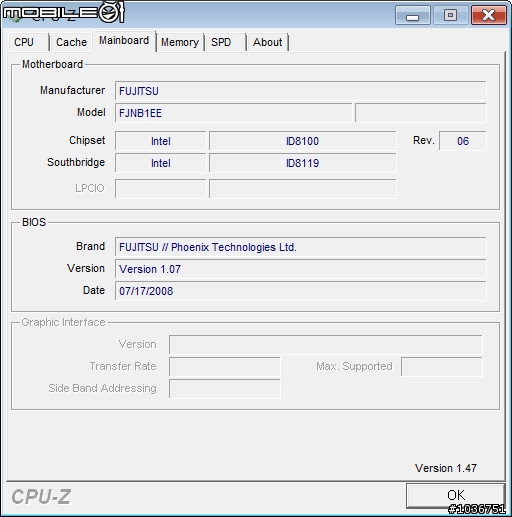Select the Mainboard tab
This screenshot has width=512, height=517.
[x=124, y=41]
